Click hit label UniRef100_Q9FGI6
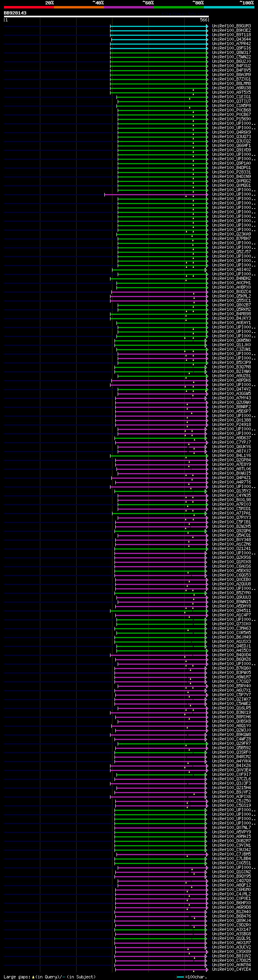The height and width of the screenshot is (980, 258). 231,48
